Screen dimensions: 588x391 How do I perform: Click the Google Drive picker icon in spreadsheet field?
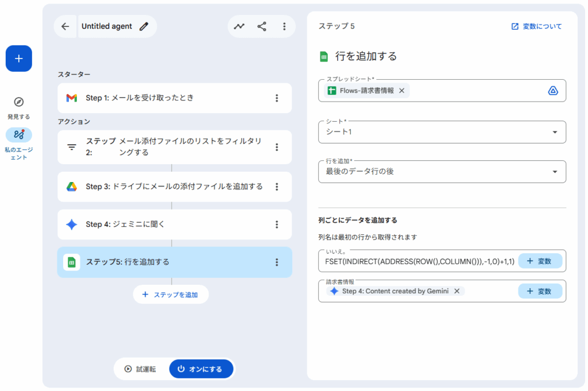553,91
